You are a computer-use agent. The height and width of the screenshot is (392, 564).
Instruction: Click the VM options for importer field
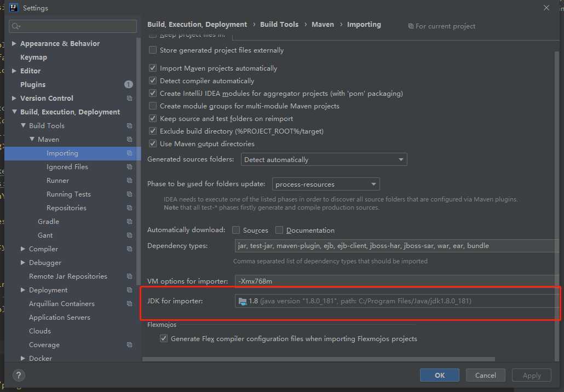pyautogui.click(x=397, y=281)
